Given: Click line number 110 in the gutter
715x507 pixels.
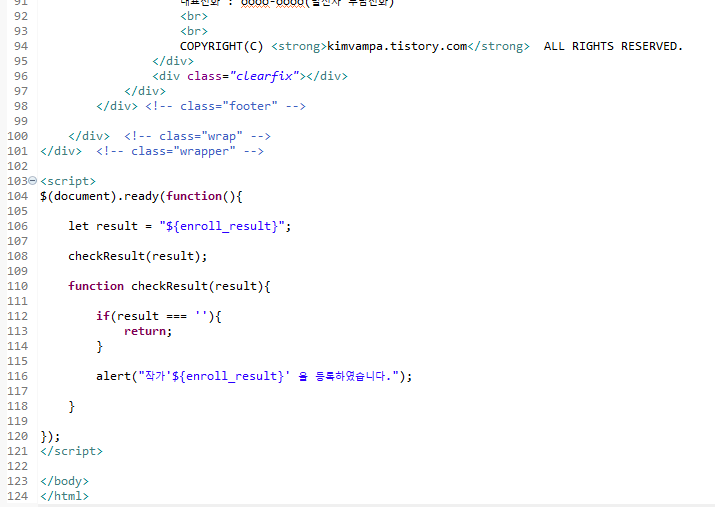Looking at the screenshot, I should pos(17,286).
